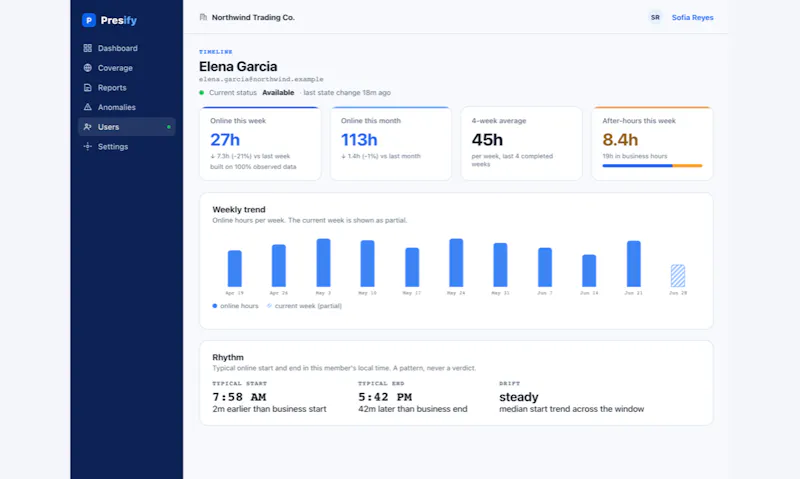Click the Coverage globe icon
800x479 pixels.
(x=88, y=68)
